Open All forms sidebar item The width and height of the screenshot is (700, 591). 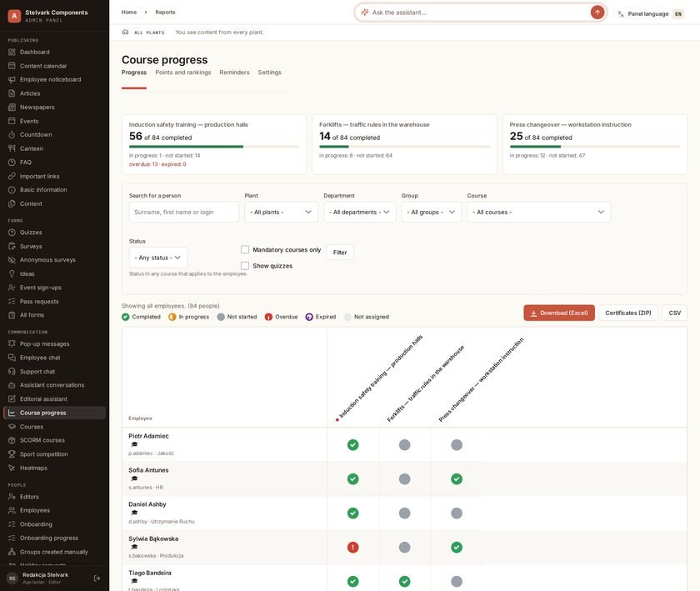tap(54, 315)
